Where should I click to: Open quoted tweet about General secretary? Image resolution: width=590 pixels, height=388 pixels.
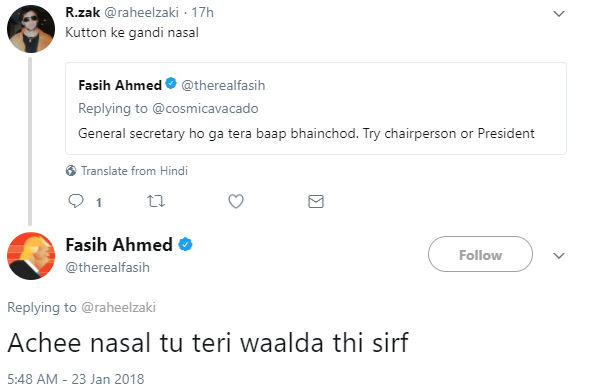tap(316, 108)
